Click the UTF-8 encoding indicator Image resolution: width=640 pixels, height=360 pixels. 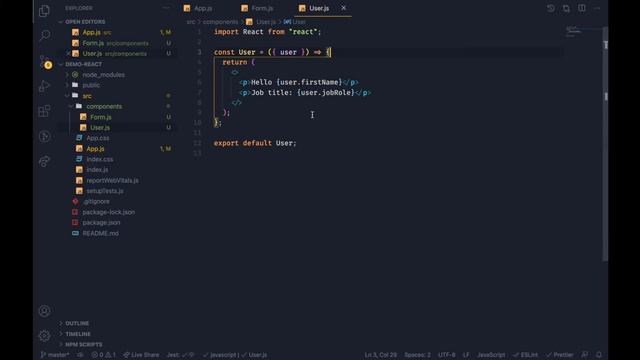click(x=447, y=355)
